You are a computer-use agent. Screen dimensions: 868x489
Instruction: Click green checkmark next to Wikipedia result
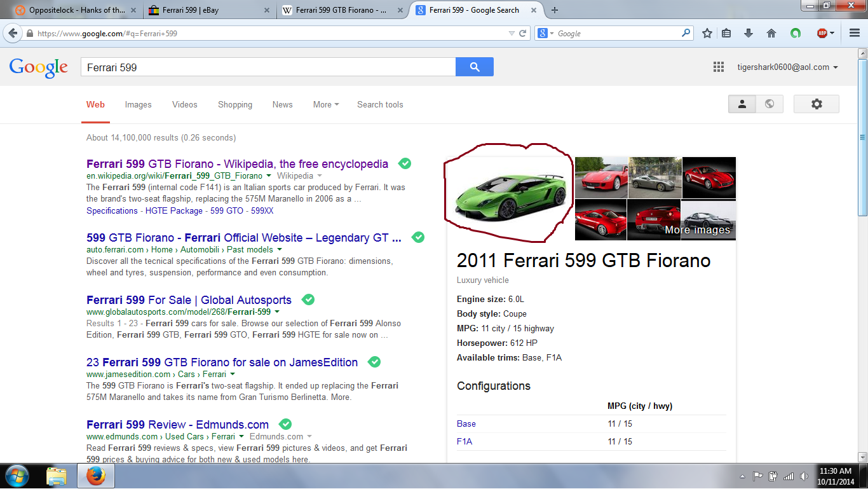[405, 163]
